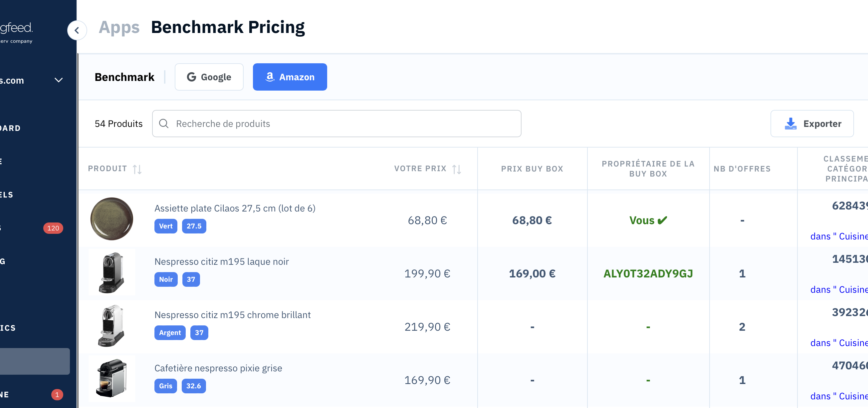Click the Gris color tag
Viewport: 868px width, 408px height.
[x=165, y=386]
